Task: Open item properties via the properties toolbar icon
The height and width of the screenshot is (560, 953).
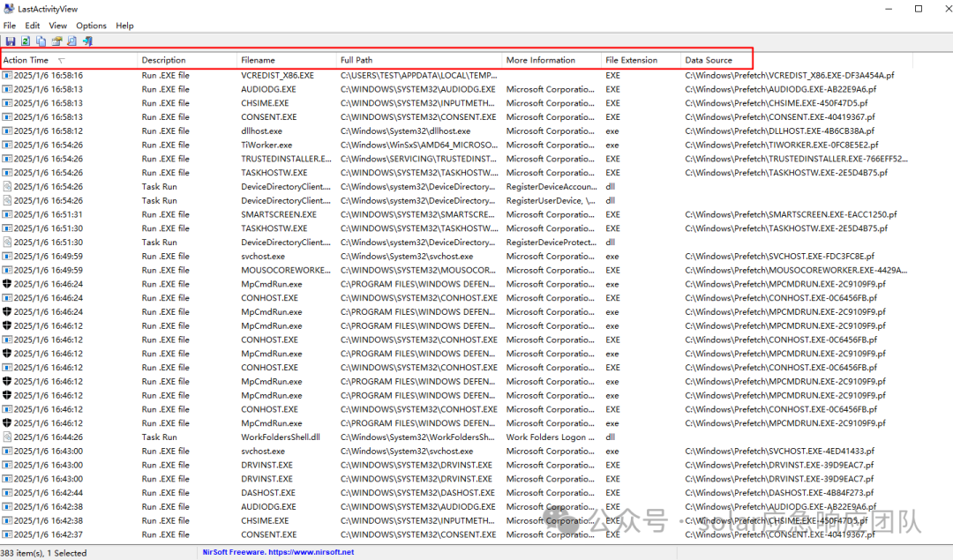Action: [x=56, y=41]
